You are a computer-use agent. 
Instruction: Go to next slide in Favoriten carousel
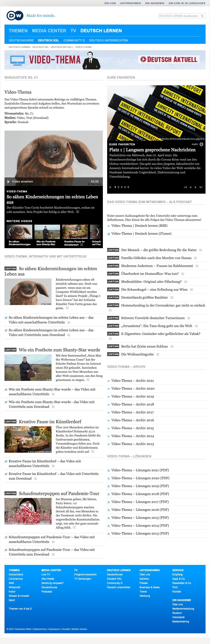click(195, 187)
